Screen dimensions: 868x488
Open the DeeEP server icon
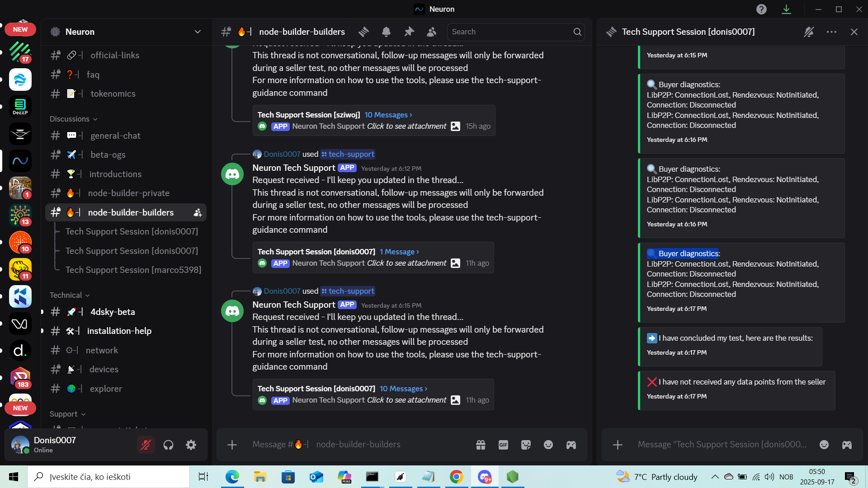(20, 107)
